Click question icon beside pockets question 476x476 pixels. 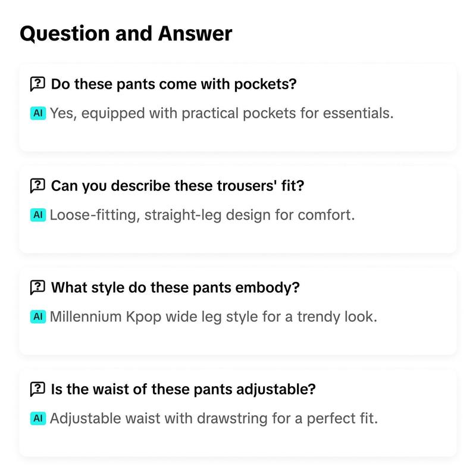tap(37, 84)
